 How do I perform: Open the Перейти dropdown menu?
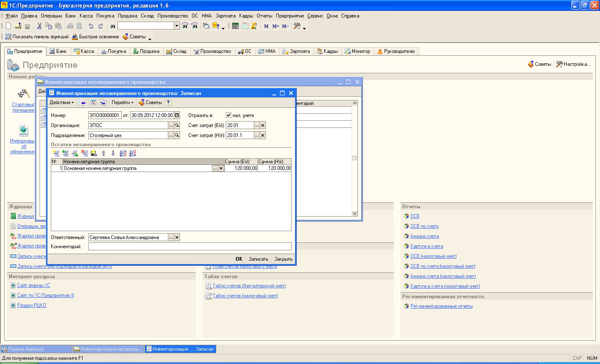tap(122, 102)
